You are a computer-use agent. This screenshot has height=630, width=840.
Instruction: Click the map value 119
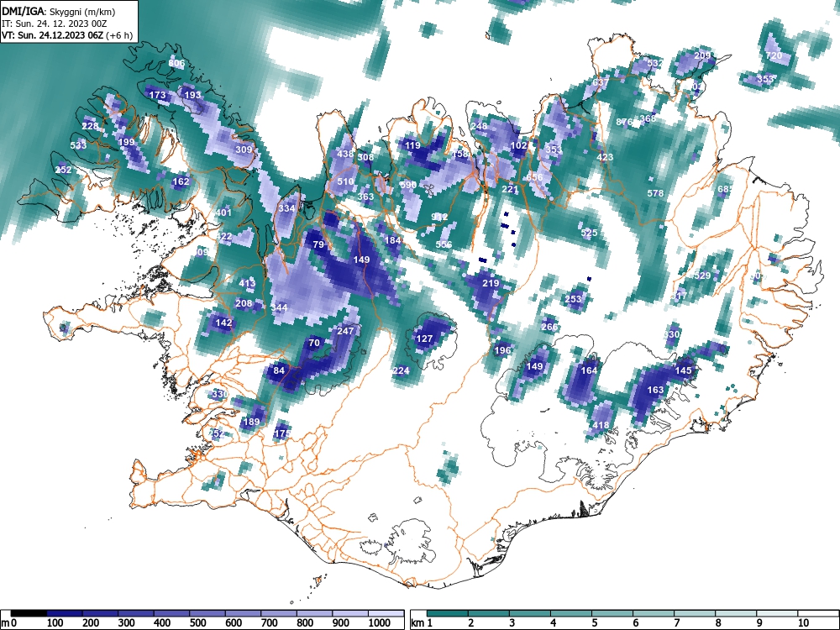412,145
